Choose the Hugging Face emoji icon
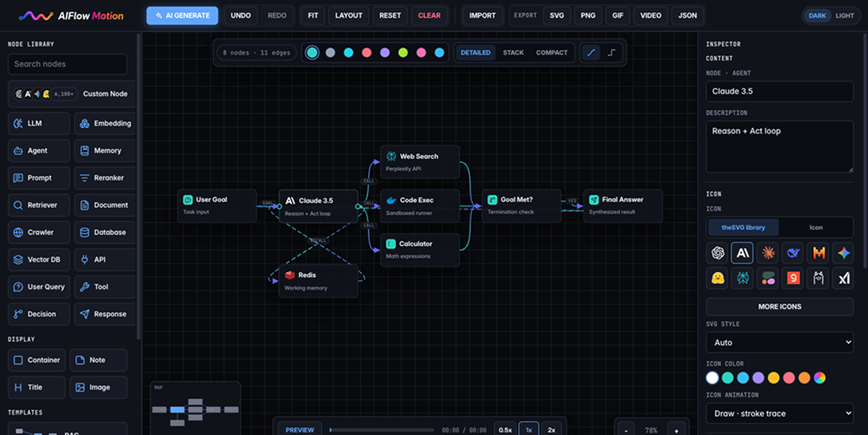Viewport: 868px width, 435px height. (717, 278)
